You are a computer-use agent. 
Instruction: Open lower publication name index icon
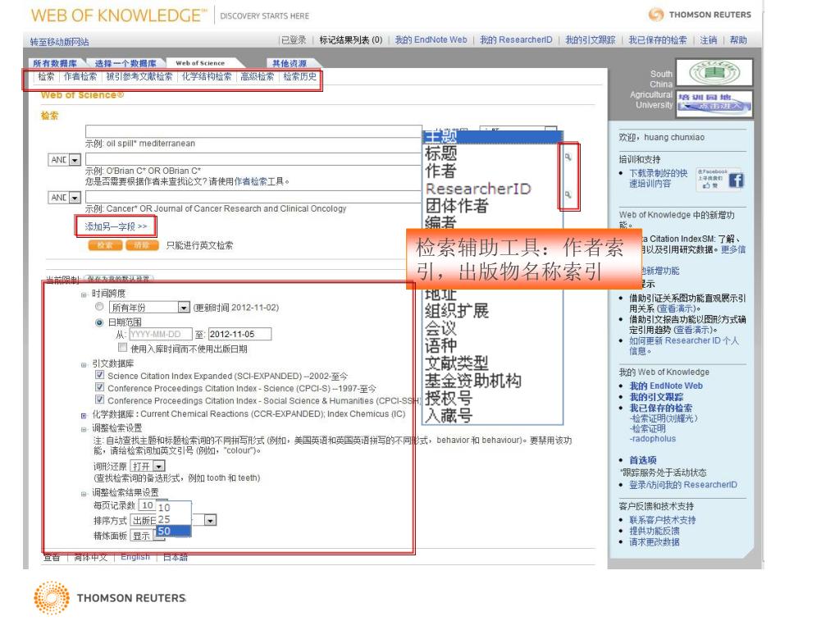(x=568, y=194)
